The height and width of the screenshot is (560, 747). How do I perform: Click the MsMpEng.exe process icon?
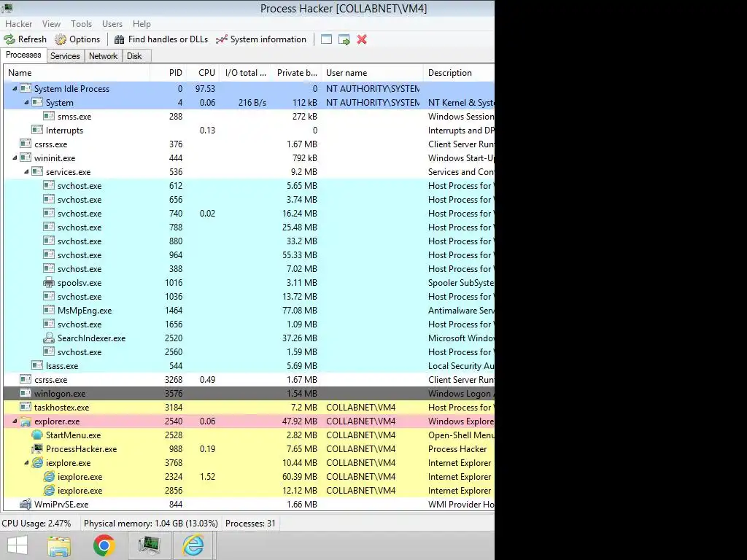click(x=49, y=310)
